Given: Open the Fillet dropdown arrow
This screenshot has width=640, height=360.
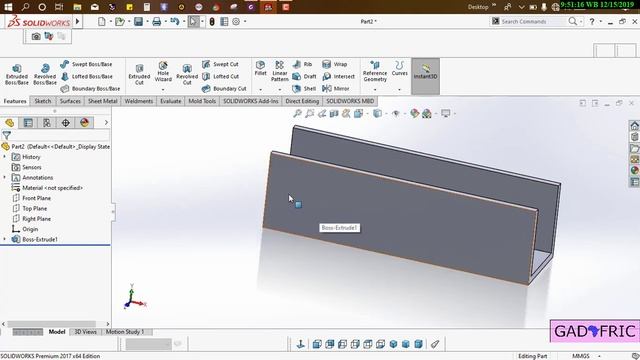Looking at the screenshot, I should coord(260,89).
